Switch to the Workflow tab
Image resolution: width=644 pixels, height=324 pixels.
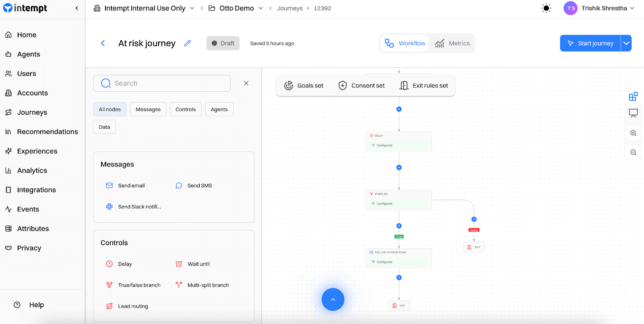coord(405,43)
